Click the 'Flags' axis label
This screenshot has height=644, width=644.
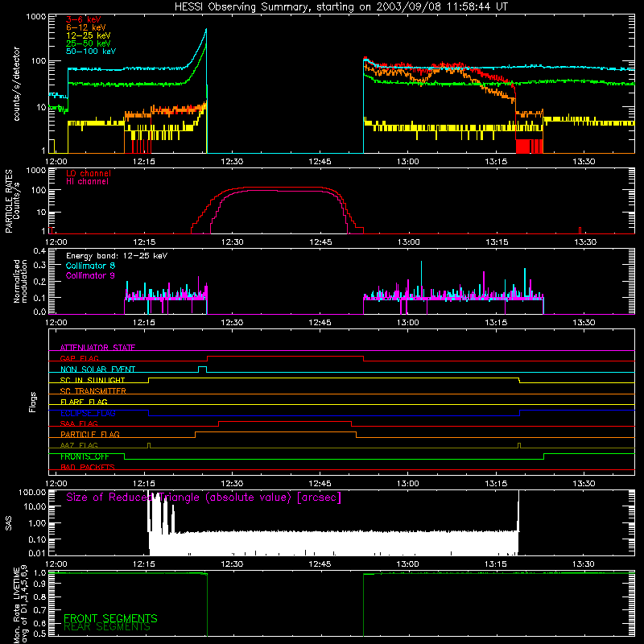[33, 402]
